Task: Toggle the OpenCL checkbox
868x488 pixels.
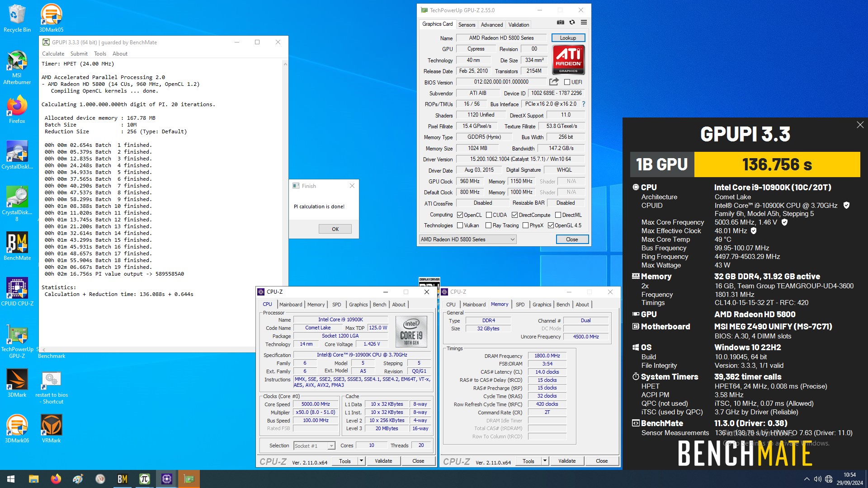Action: point(460,215)
